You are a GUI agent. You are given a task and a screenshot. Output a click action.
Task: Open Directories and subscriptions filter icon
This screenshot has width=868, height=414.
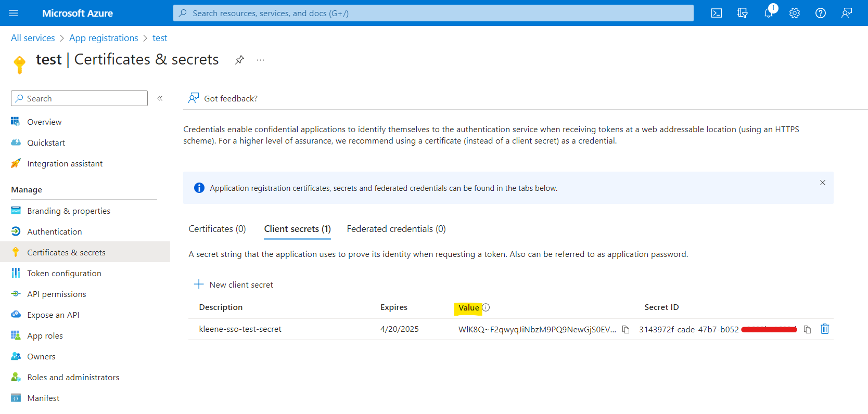tap(743, 13)
